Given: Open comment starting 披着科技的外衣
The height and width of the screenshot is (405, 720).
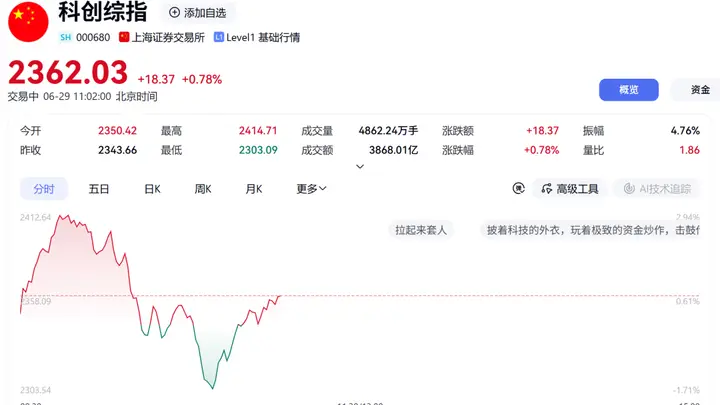Looking at the screenshot, I should click(590, 230).
